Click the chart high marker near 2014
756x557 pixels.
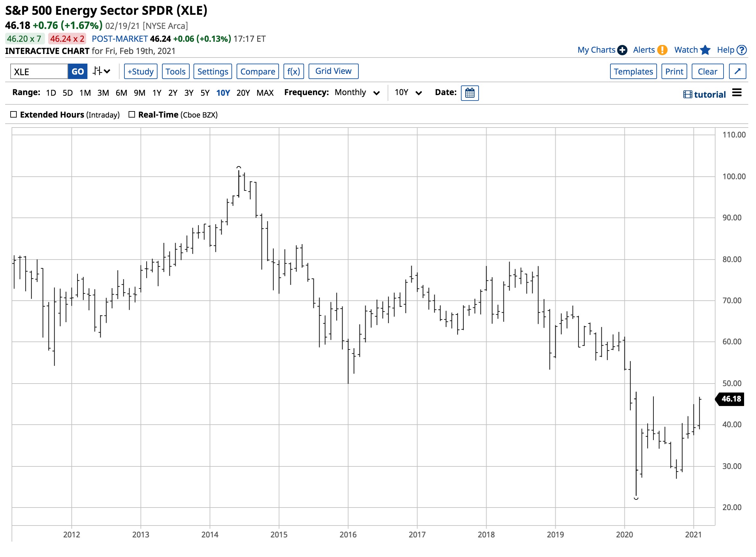[x=239, y=168]
